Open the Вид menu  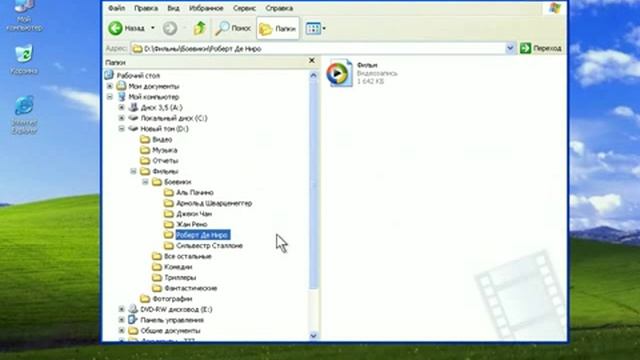pyautogui.click(x=173, y=8)
